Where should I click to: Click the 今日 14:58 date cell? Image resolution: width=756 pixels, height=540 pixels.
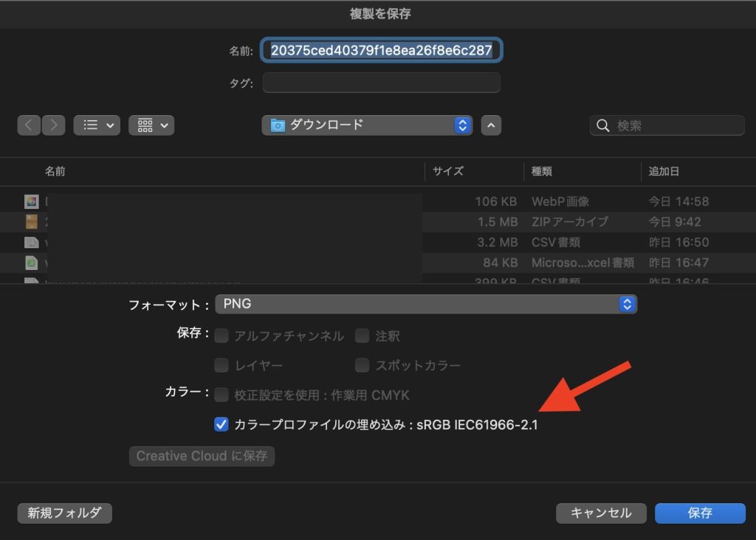pyautogui.click(x=679, y=201)
